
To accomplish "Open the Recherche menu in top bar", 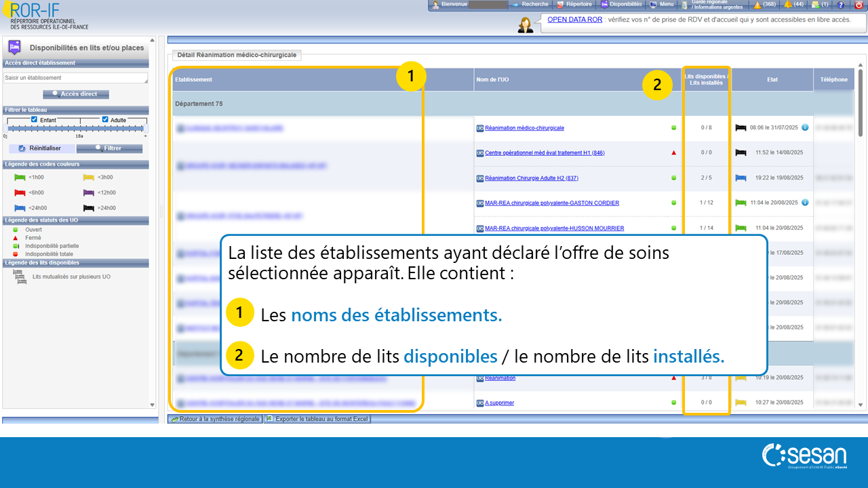I will [530, 5].
